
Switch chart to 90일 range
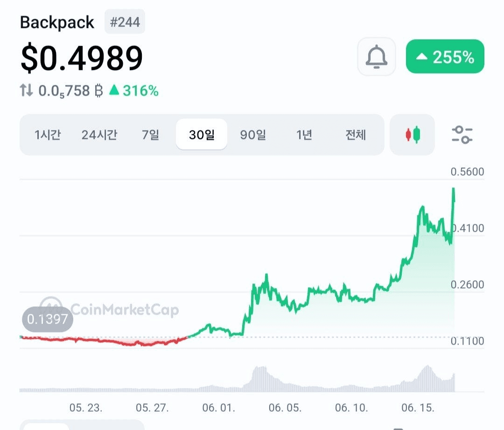253,135
